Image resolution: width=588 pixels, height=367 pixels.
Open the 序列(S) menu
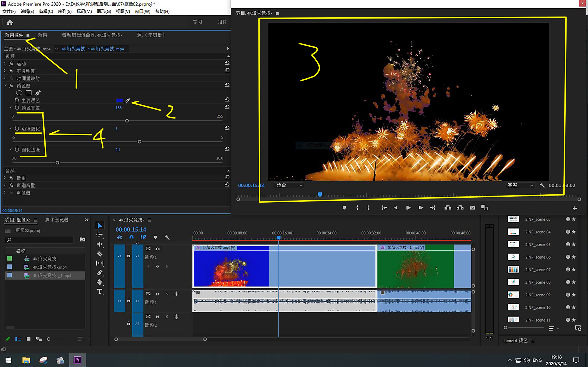64,11
